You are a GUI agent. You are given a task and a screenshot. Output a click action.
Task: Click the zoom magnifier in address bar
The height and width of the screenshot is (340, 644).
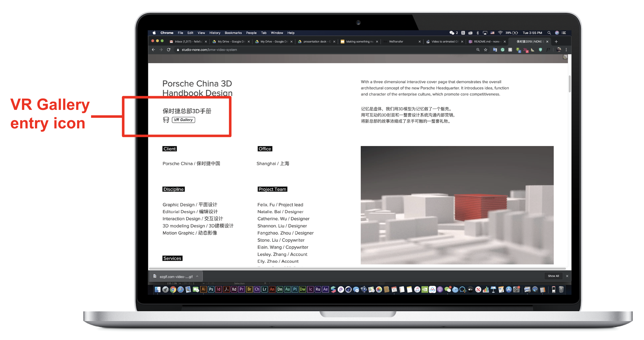(x=478, y=50)
